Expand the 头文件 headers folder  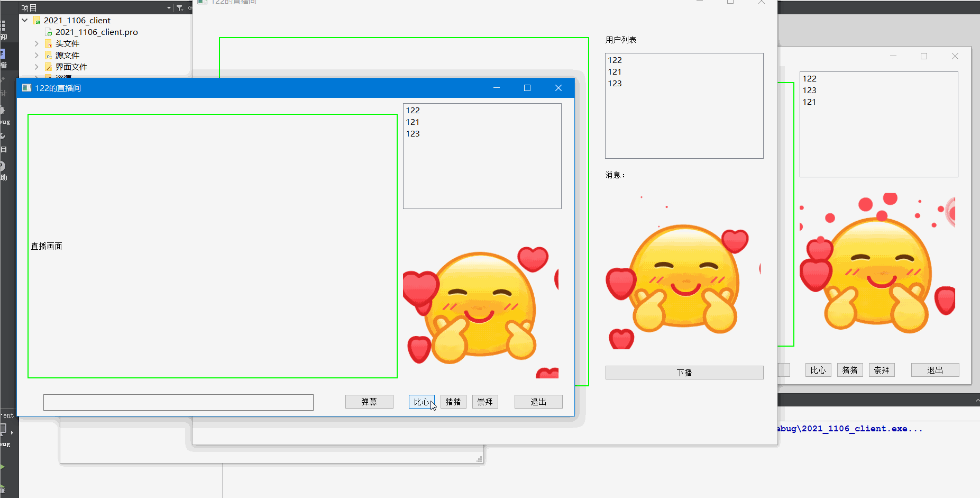point(36,43)
